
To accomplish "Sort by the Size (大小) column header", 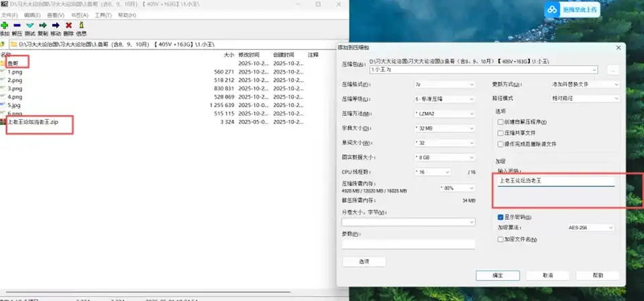I will (x=229, y=54).
